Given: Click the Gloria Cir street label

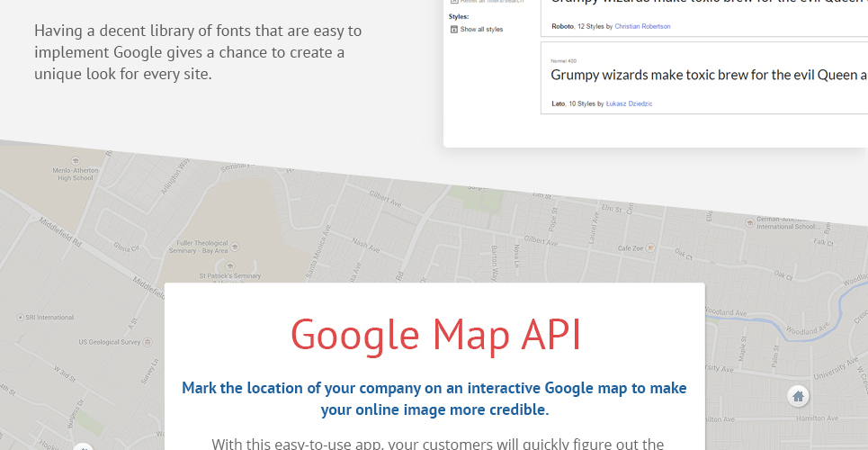Looking at the screenshot, I should coord(126,246).
